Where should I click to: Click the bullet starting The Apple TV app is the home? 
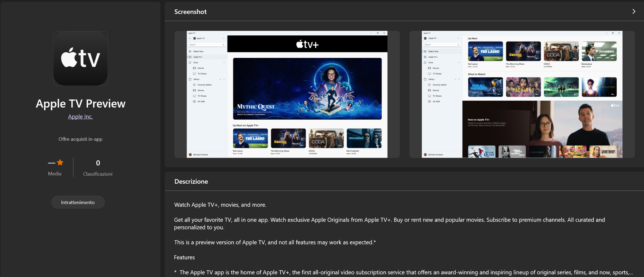tap(404, 272)
